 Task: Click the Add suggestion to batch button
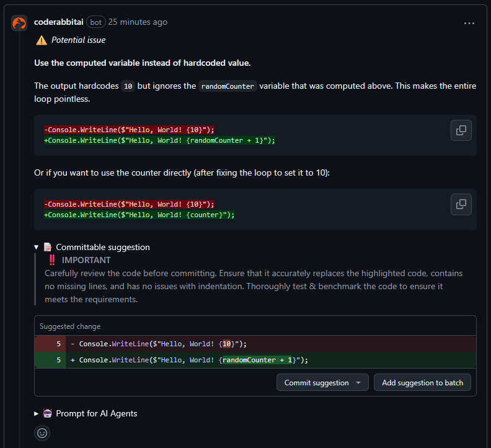(422, 383)
